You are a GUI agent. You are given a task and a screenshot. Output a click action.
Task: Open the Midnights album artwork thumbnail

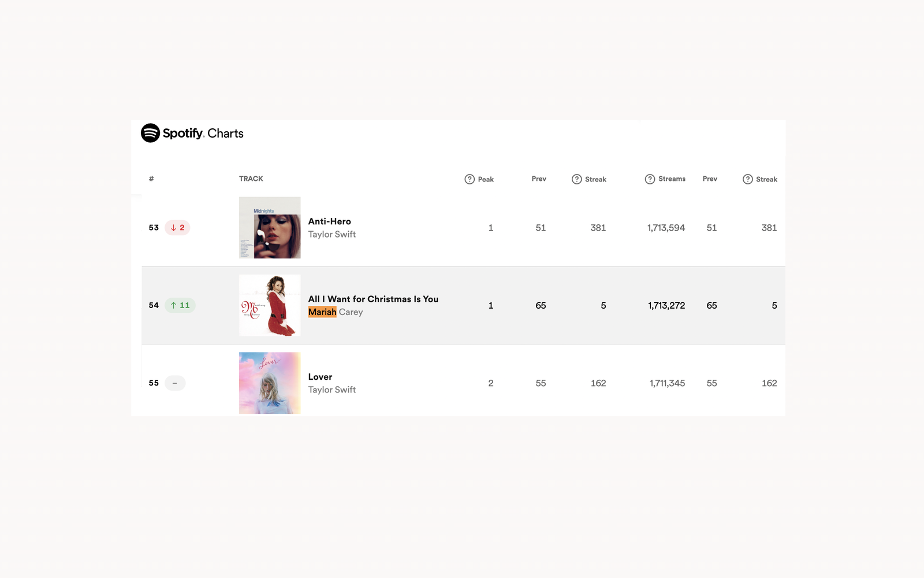pyautogui.click(x=269, y=228)
